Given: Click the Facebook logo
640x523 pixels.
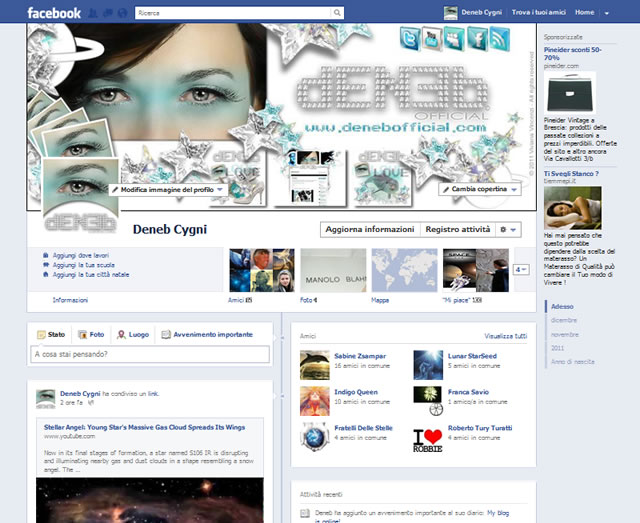Looking at the screenshot, I should coord(54,13).
